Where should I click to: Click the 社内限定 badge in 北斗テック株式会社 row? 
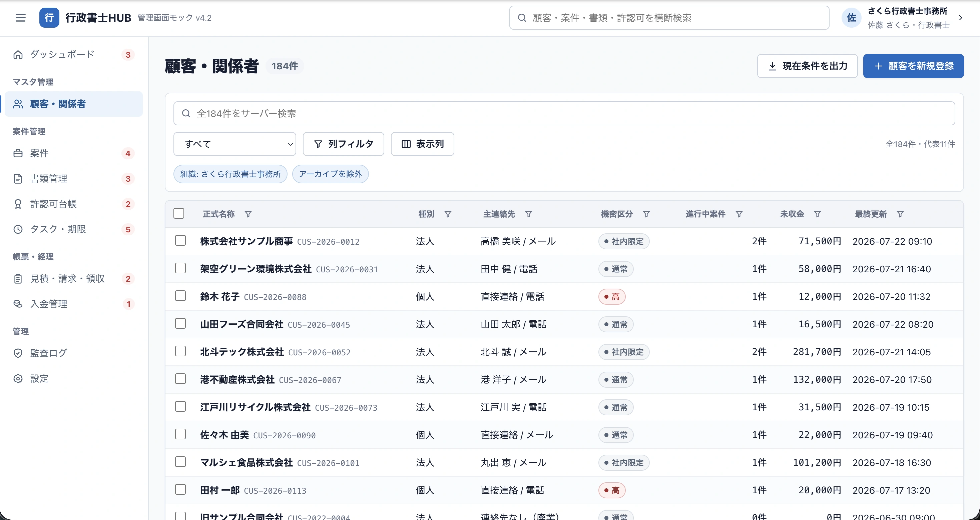tap(623, 352)
